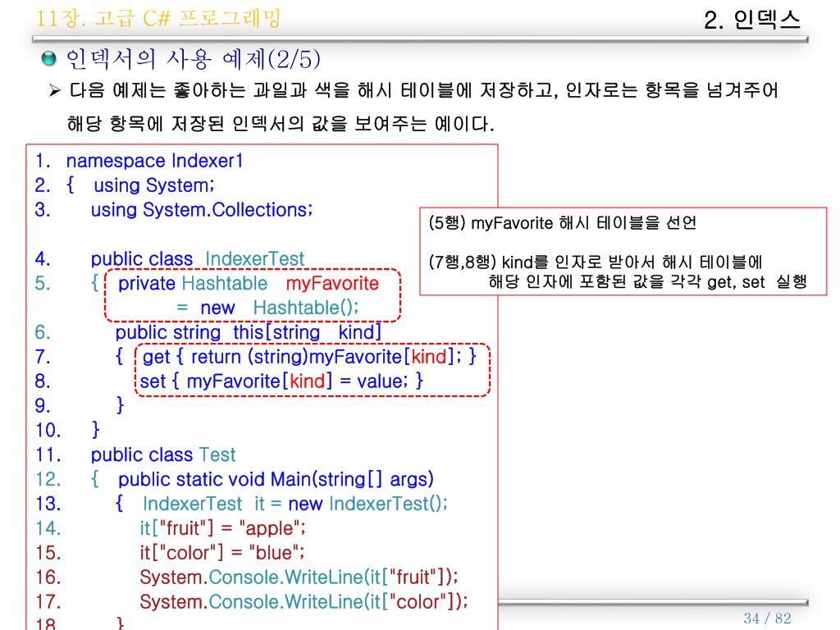
Task: Click line 14 it["fruit"] = "apple";
Action: click(222, 528)
